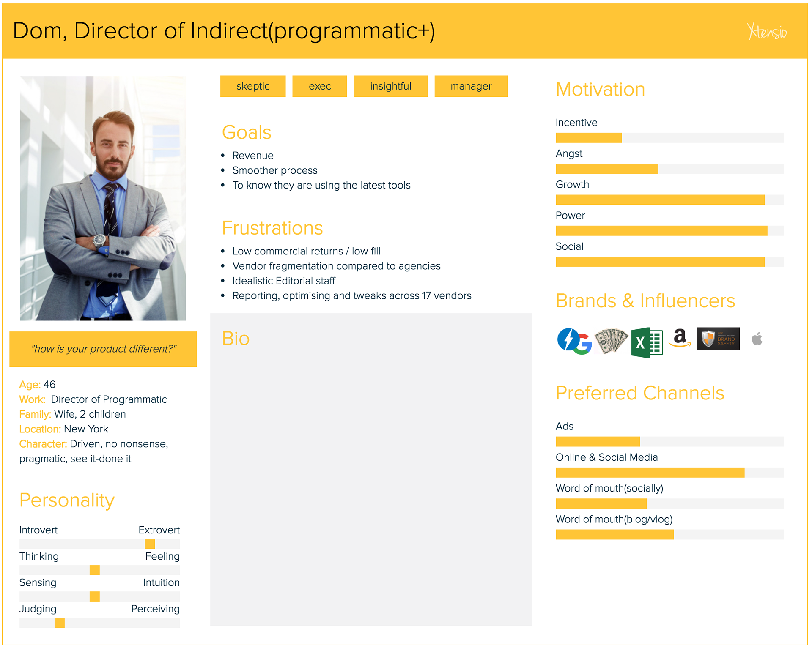Click inside the empty Bio text area
The width and height of the screenshot is (812, 648).
pyautogui.click(x=371, y=486)
